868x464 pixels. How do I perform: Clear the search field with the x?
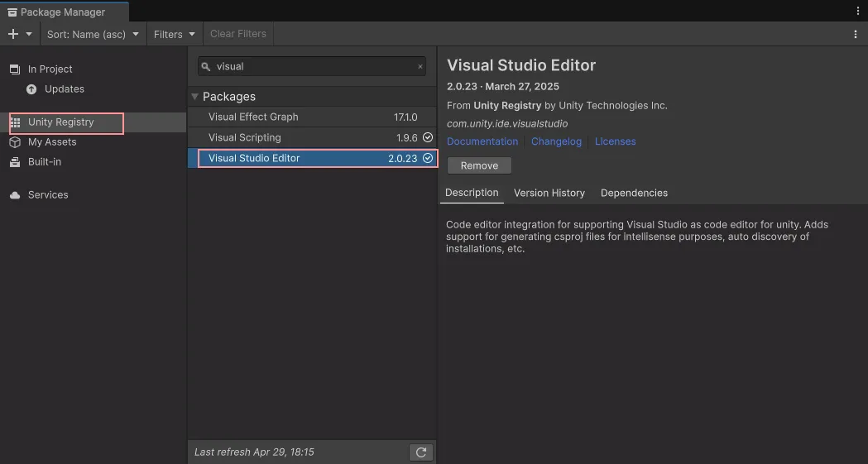(420, 67)
